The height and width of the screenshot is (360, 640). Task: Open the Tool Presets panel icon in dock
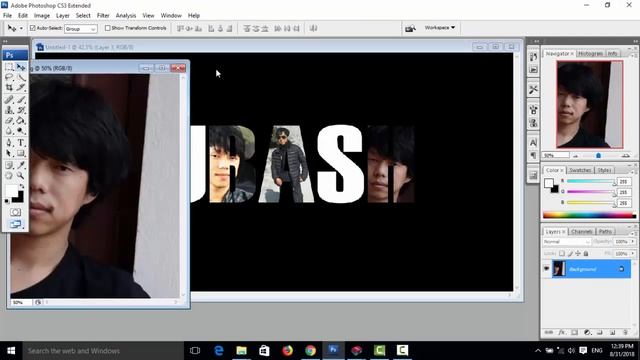533,90
